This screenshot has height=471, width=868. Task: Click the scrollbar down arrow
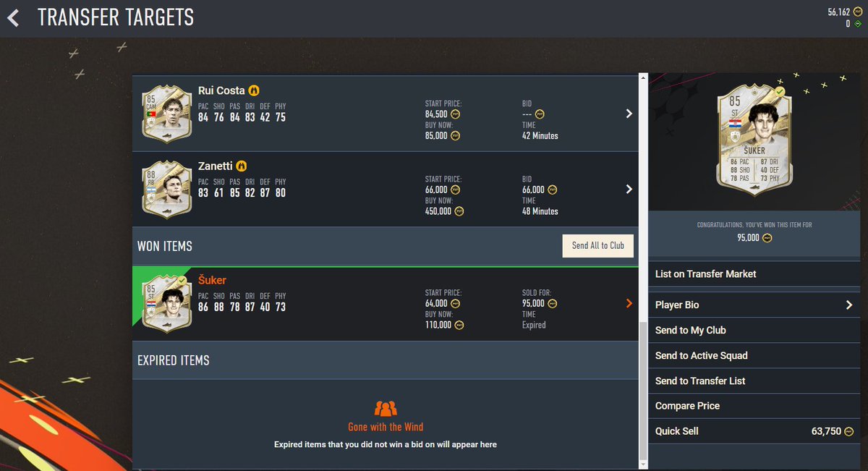click(644, 464)
